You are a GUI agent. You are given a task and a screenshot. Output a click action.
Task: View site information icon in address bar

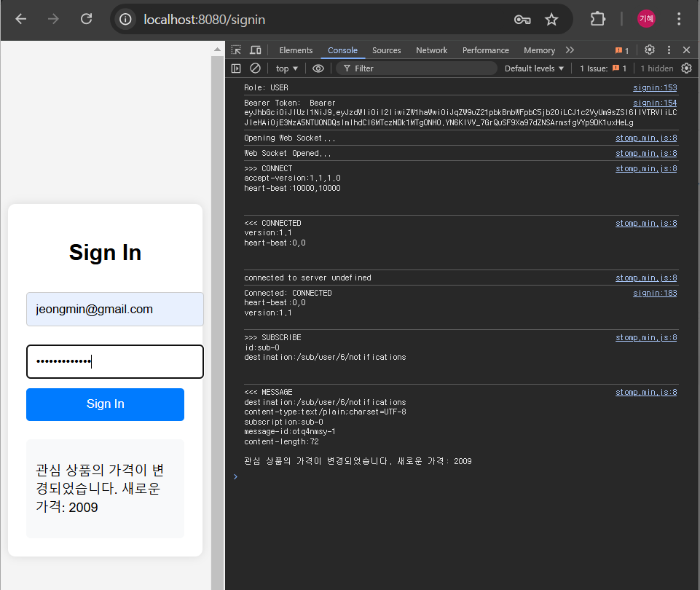pos(125,19)
